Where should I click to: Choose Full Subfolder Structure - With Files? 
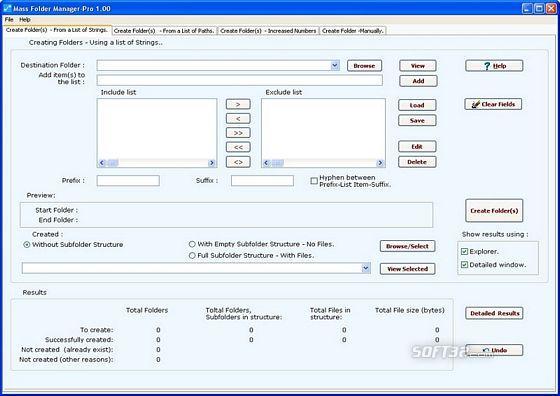click(192, 256)
